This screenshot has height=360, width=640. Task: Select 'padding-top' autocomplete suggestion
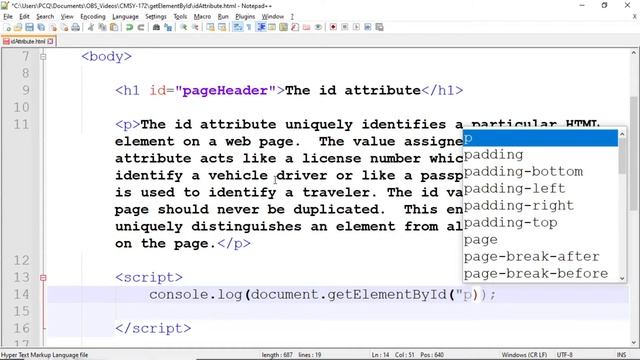[540, 223]
